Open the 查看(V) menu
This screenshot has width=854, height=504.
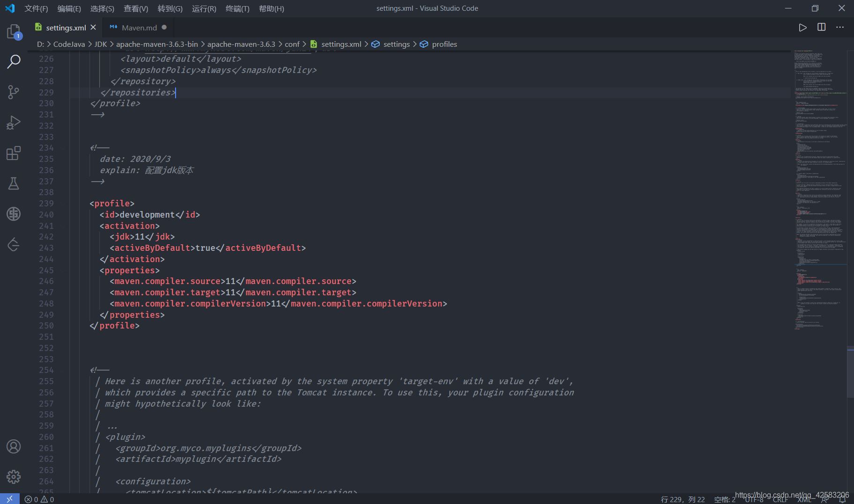coord(136,8)
